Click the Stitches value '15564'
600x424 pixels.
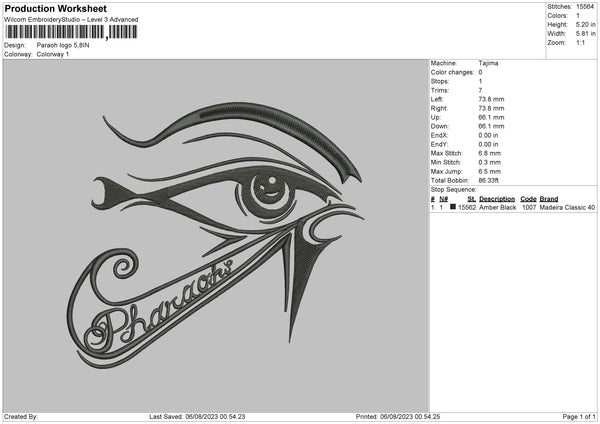(x=585, y=7)
